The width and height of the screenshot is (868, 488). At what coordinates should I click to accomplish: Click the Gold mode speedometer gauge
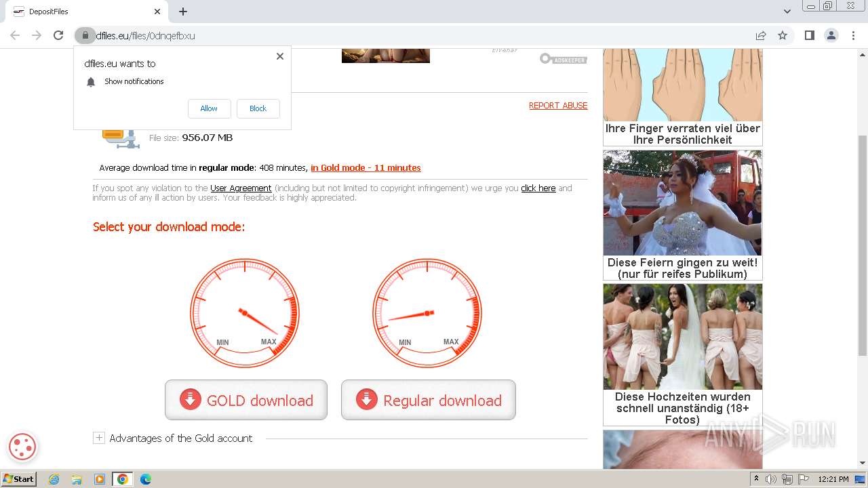point(245,313)
